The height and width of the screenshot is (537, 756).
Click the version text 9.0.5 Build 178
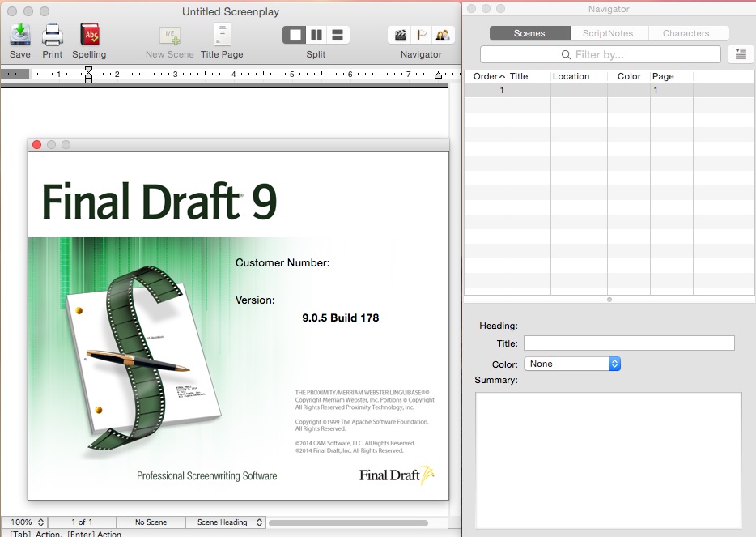[341, 318]
